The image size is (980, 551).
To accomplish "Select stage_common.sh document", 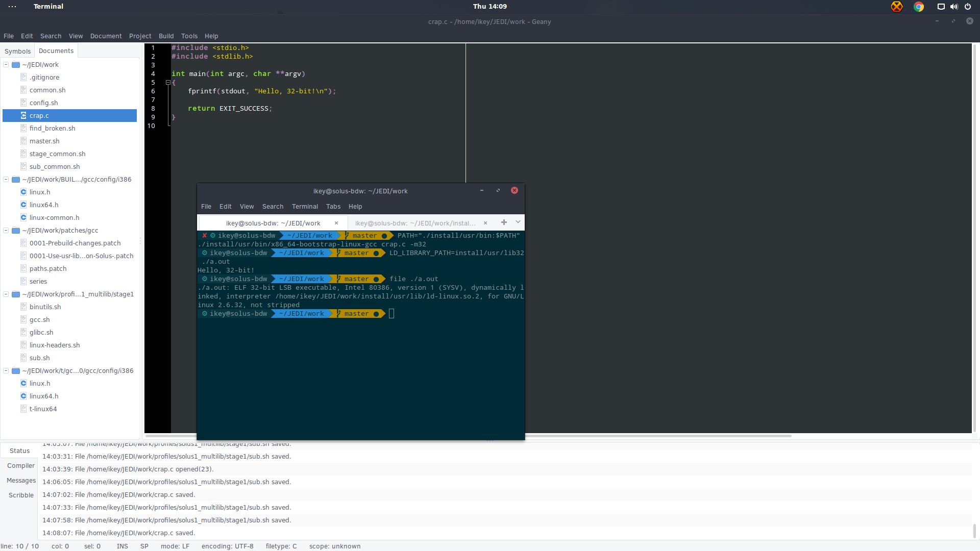I will click(x=57, y=154).
